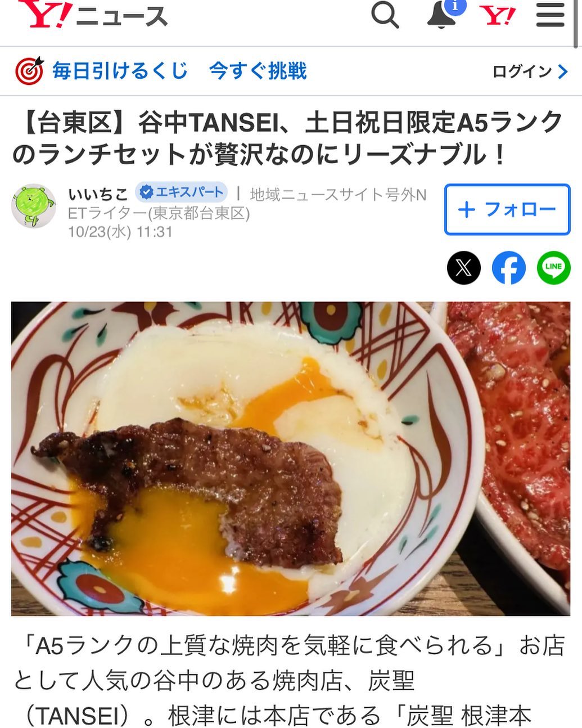Share the article on Facebook
The image size is (582, 728).
[x=509, y=267]
